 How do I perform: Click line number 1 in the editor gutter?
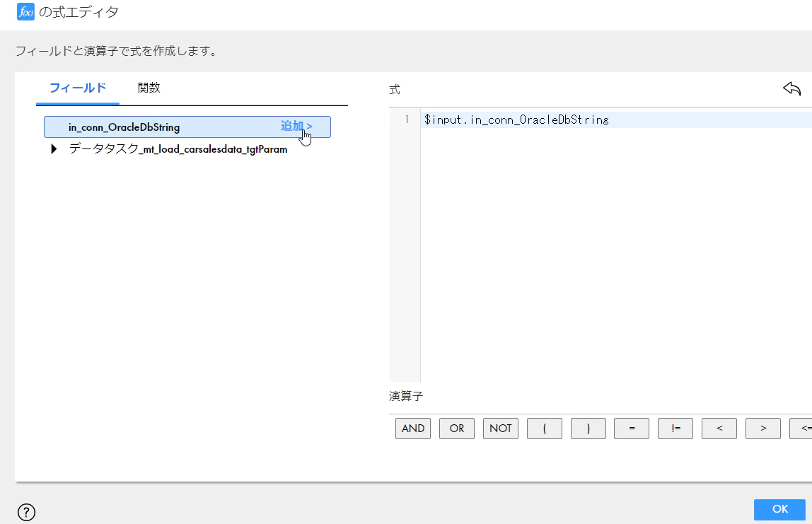pos(407,120)
